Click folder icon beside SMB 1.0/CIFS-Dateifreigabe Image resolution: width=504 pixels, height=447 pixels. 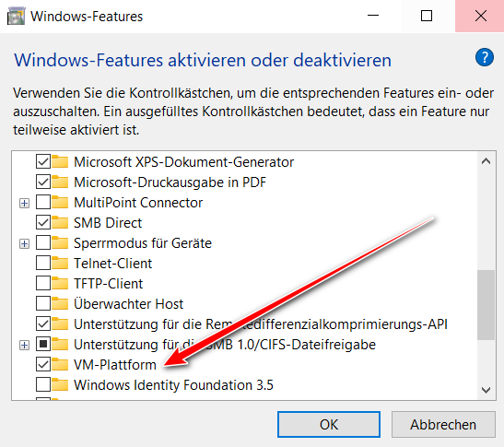tap(60, 344)
